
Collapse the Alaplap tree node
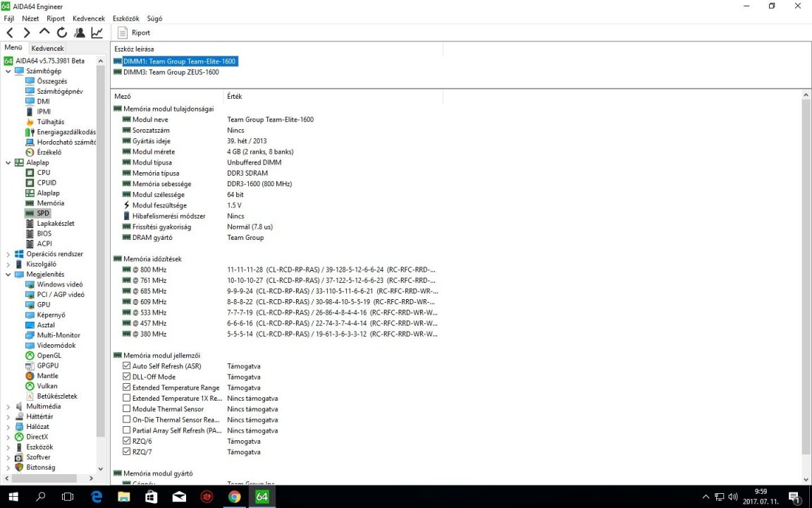tap(8, 163)
